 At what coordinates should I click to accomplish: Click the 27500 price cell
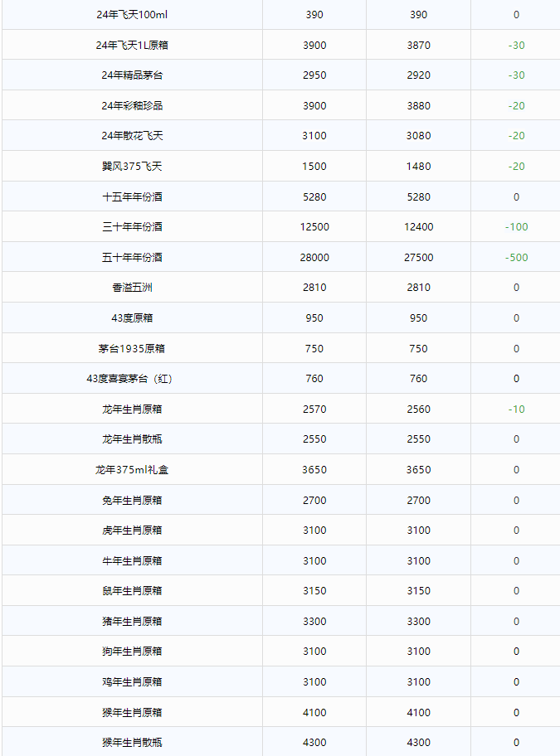coord(419,258)
